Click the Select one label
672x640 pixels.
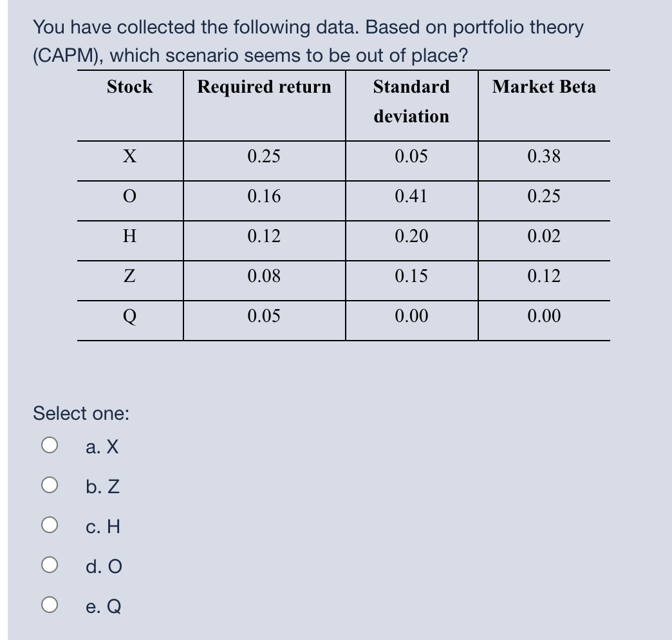point(80,414)
